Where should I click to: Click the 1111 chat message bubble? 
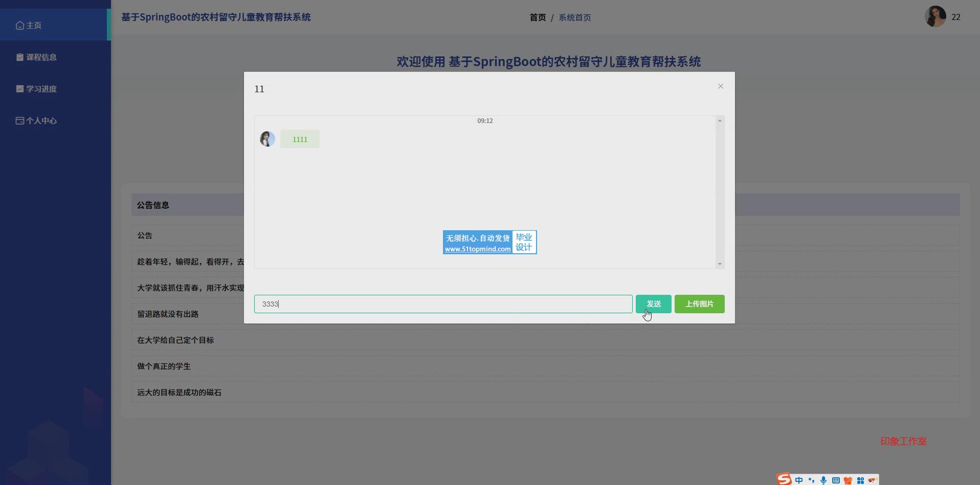click(300, 139)
